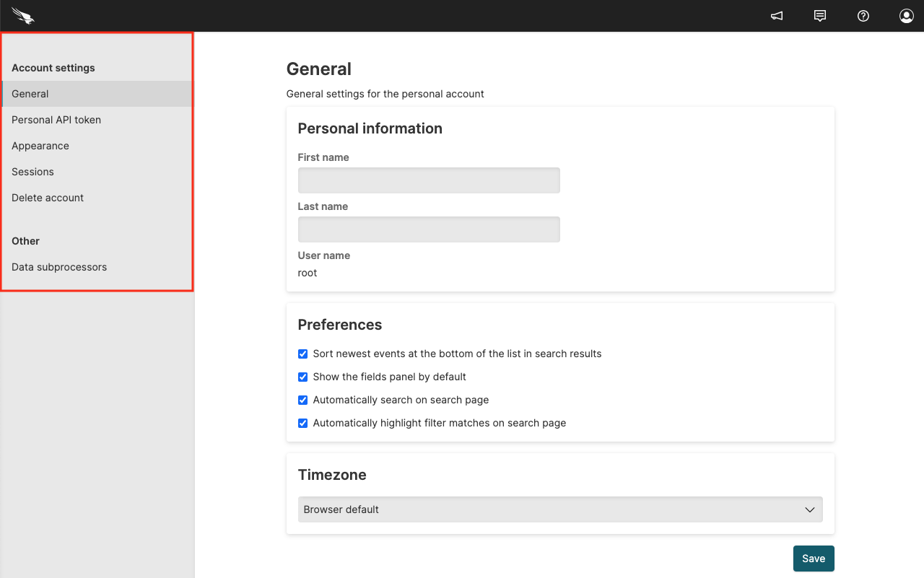The width and height of the screenshot is (924, 578).
Task: Select Personal API token in sidebar
Action: pyautogui.click(x=56, y=120)
